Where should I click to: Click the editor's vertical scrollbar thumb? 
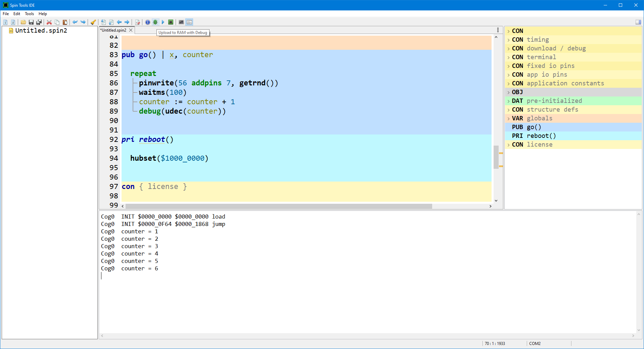(496, 157)
